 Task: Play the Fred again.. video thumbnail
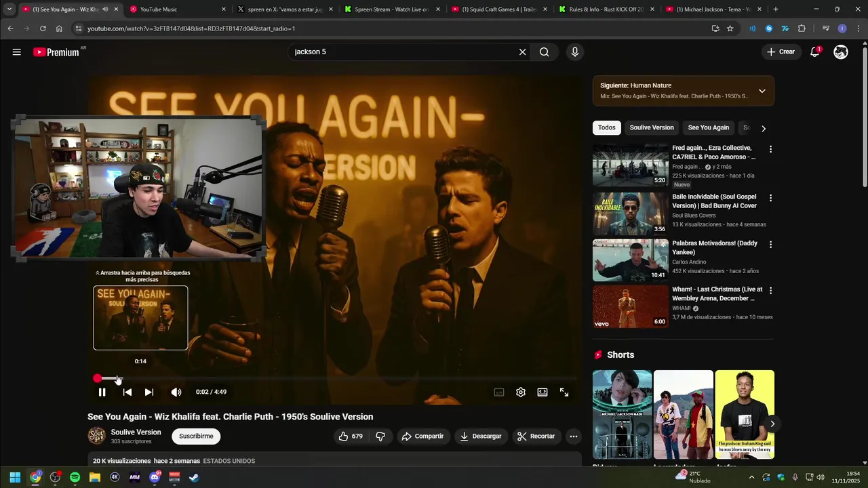click(x=631, y=165)
